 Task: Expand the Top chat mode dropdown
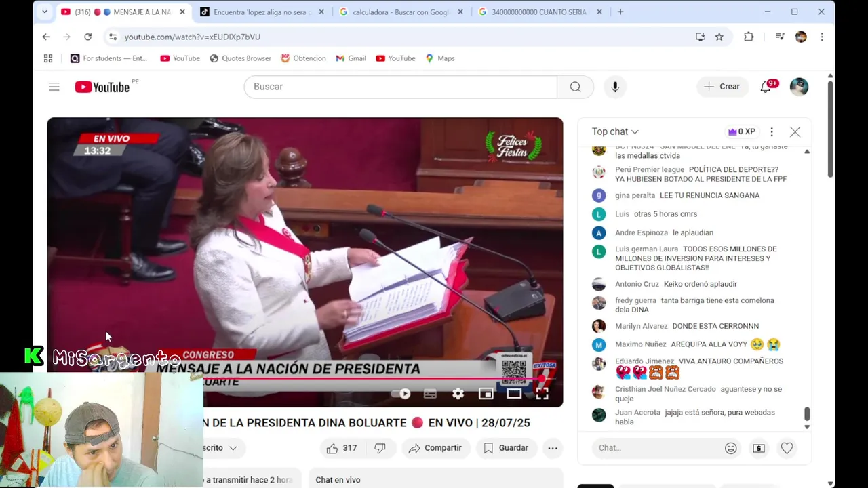615,131
